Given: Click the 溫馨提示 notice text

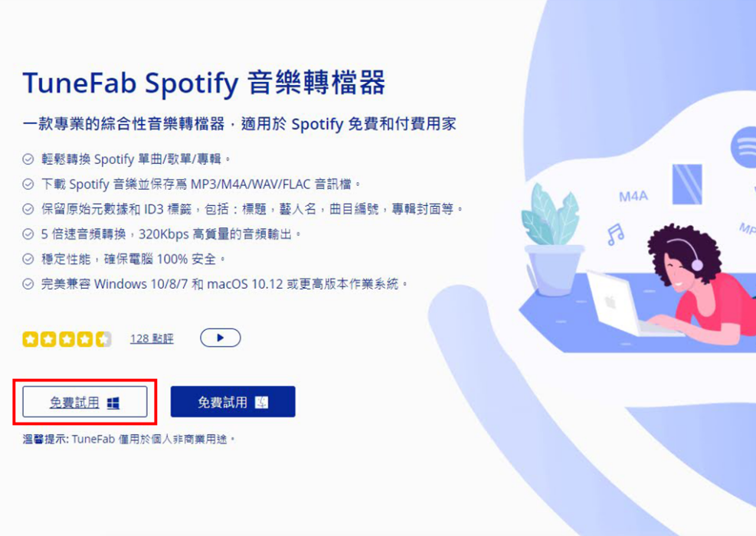Looking at the screenshot, I should (129, 439).
